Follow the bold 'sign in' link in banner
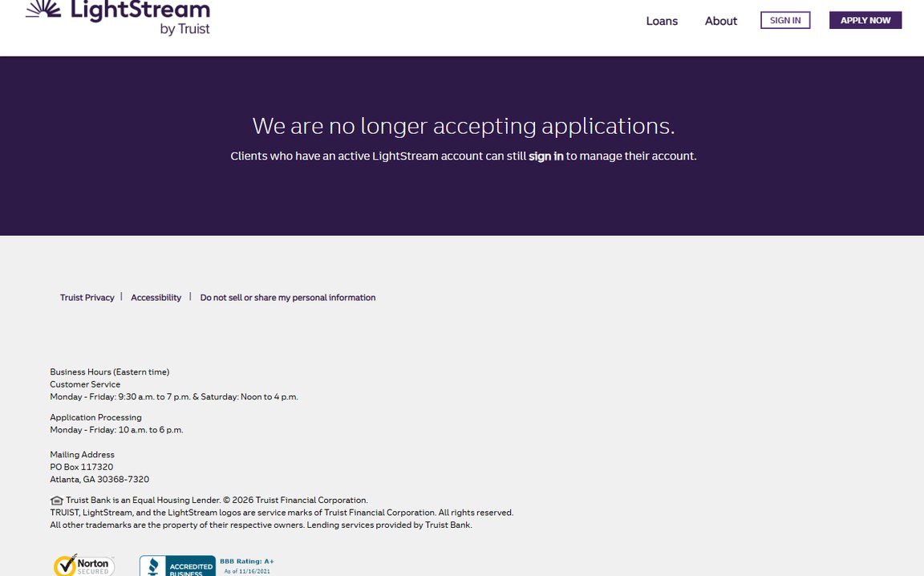The height and width of the screenshot is (576, 924). click(545, 156)
